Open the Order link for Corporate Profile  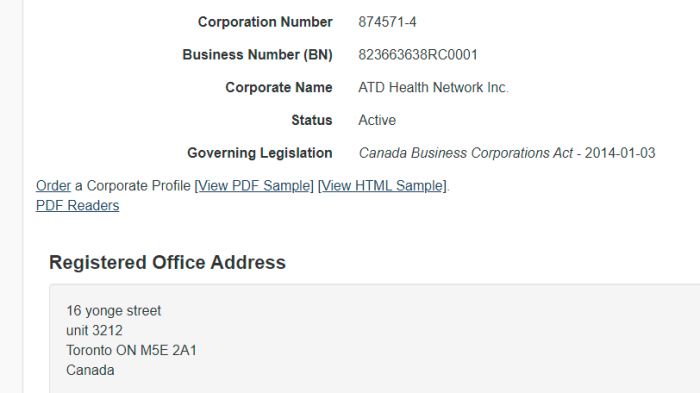pyautogui.click(x=53, y=186)
